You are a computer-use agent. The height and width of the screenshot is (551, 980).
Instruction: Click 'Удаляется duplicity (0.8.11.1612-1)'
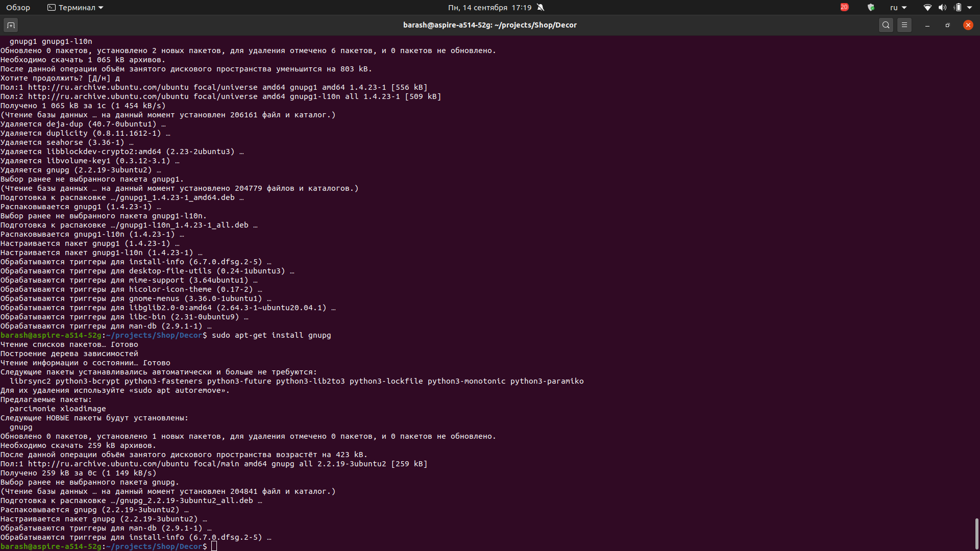point(85,133)
